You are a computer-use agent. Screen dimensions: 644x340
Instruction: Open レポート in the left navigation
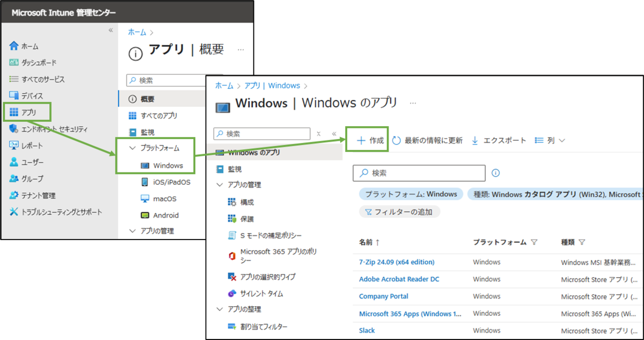click(x=26, y=146)
